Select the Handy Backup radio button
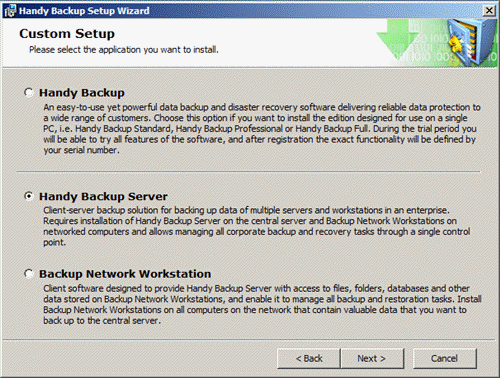 [x=29, y=92]
